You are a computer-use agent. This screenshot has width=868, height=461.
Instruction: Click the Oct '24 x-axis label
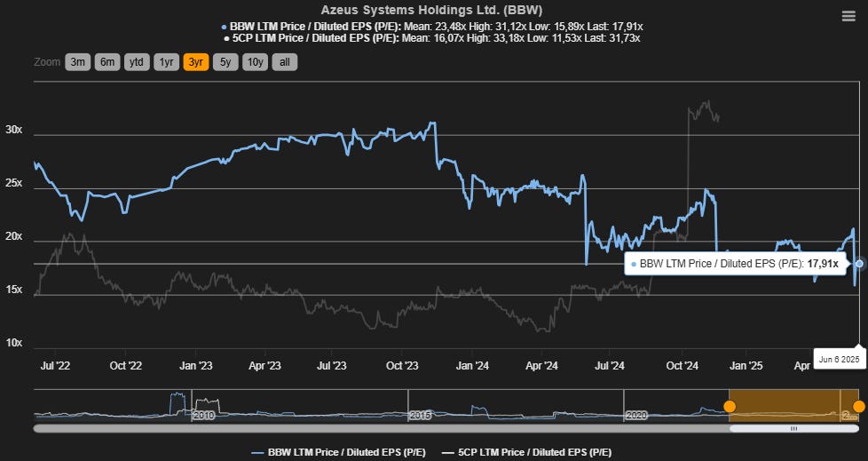(x=682, y=366)
